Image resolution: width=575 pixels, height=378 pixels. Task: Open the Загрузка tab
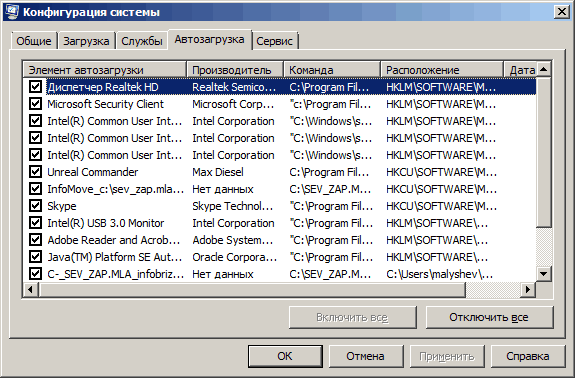coord(86,41)
